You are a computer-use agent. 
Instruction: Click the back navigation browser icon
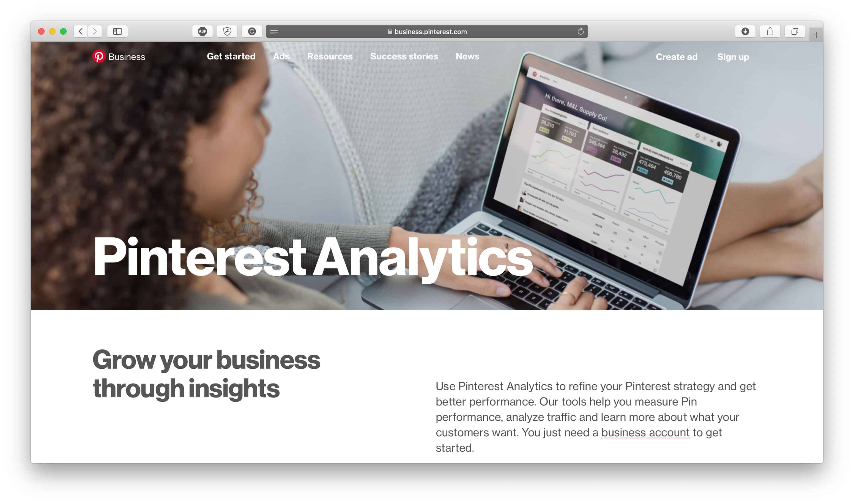point(81,31)
